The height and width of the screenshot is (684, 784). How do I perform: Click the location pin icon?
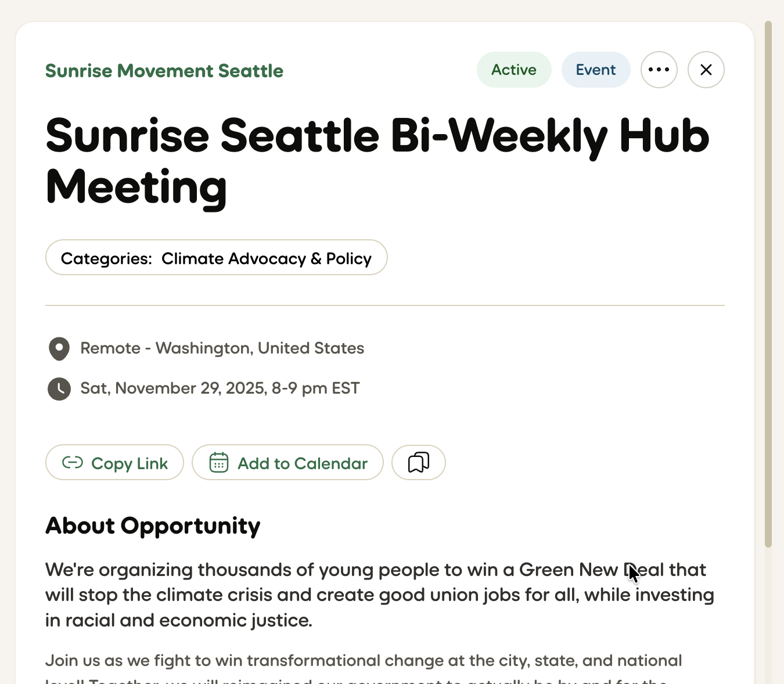[x=59, y=348]
